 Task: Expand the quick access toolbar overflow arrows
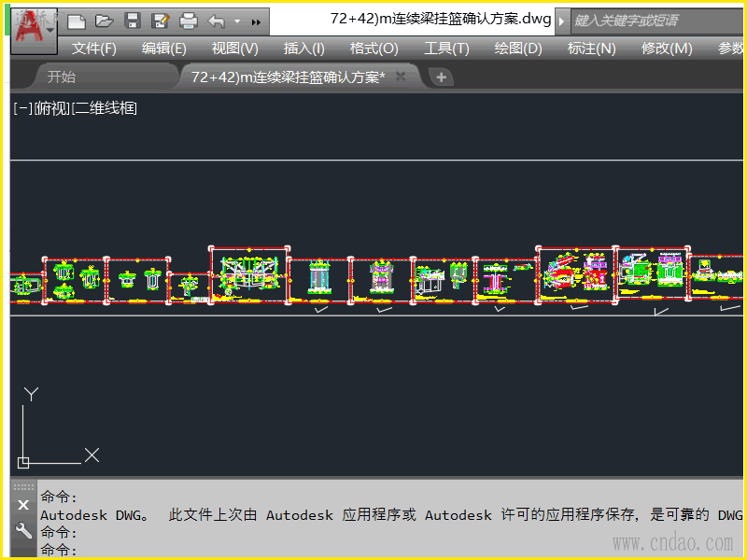tap(256, 21)
